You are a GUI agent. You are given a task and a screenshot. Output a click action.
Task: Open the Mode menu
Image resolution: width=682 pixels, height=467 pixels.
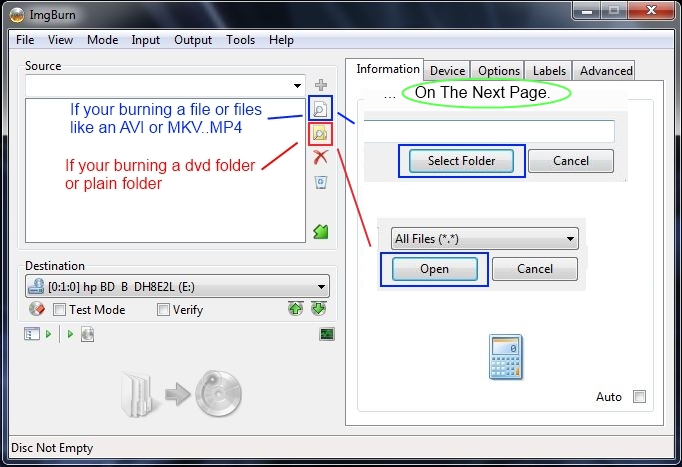103,40
